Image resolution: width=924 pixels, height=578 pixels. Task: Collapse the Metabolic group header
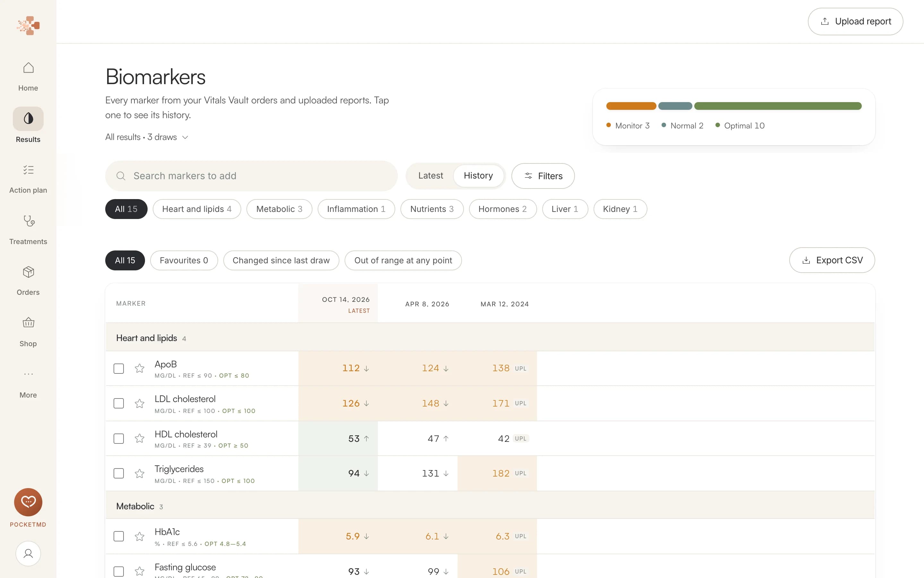pos(490,506)
